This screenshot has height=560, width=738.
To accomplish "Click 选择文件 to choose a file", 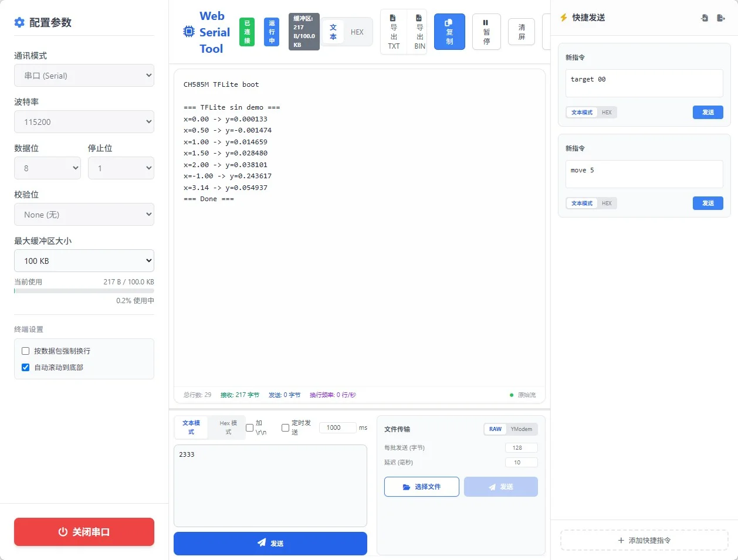I will tap(422, 487).
